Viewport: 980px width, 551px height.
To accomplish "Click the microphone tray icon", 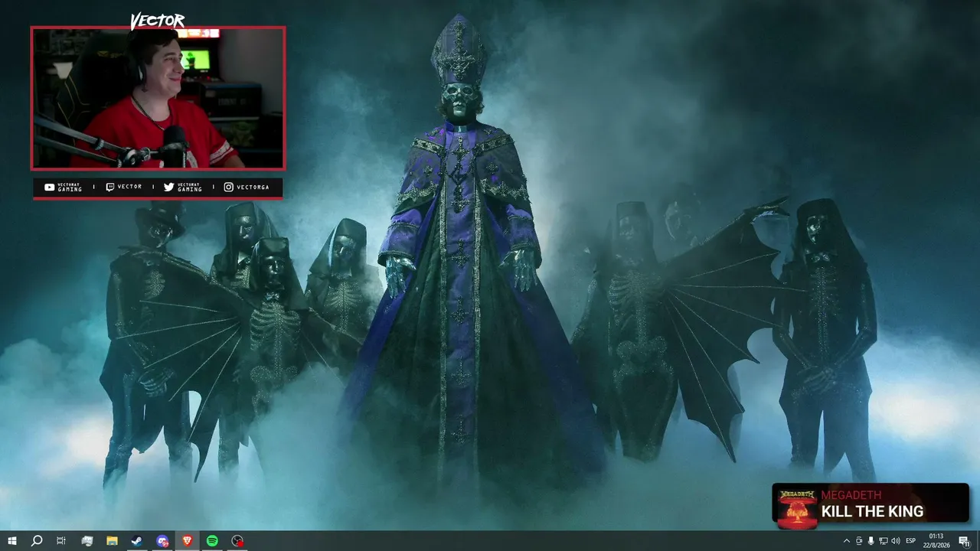I will point(871,541).
